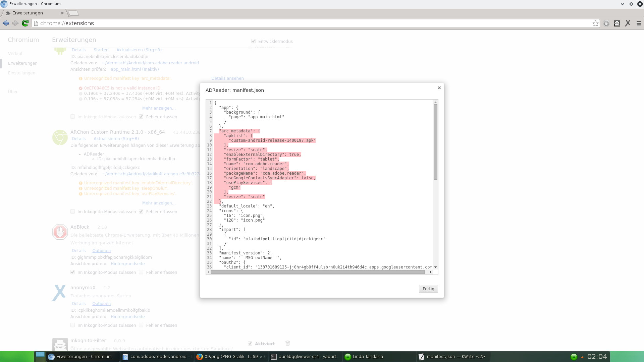Click the Fertig button
644x362 pixels.
[x=428, y=289]
